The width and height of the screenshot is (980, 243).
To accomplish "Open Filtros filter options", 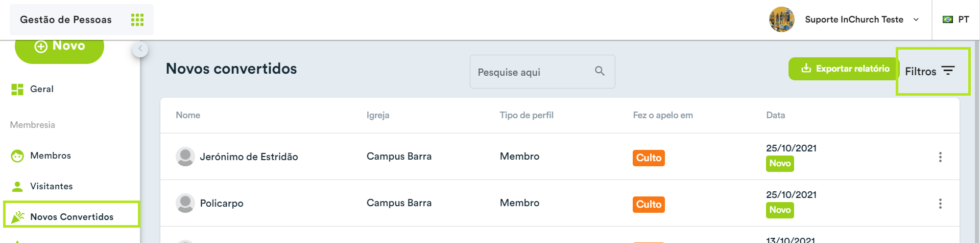I will (x=929, y=71).
